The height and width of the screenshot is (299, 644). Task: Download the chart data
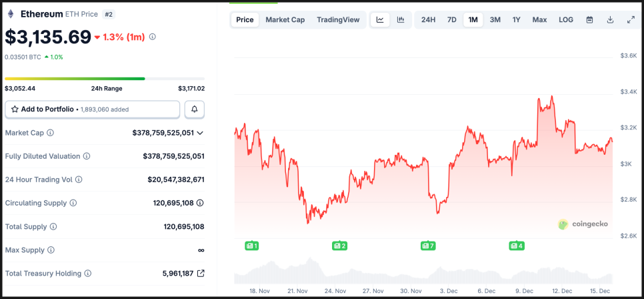click(x=610, y=19)
